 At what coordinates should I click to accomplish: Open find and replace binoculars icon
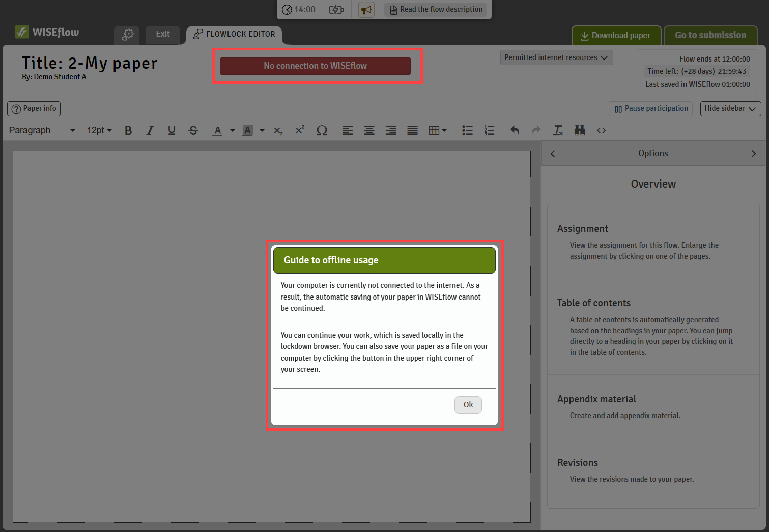pyautogui.click(x=580, y=131)
